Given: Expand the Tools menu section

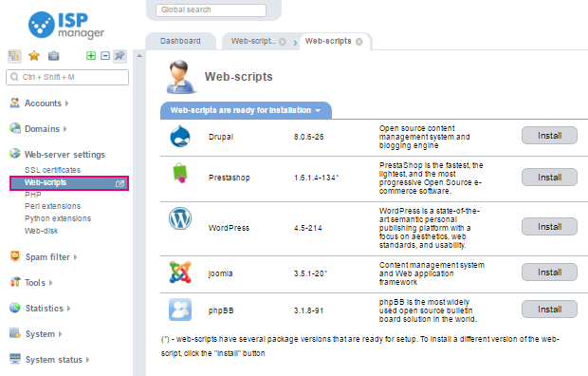Looking at the screenshot, I should pyautogui.click(x=39, y=283).
